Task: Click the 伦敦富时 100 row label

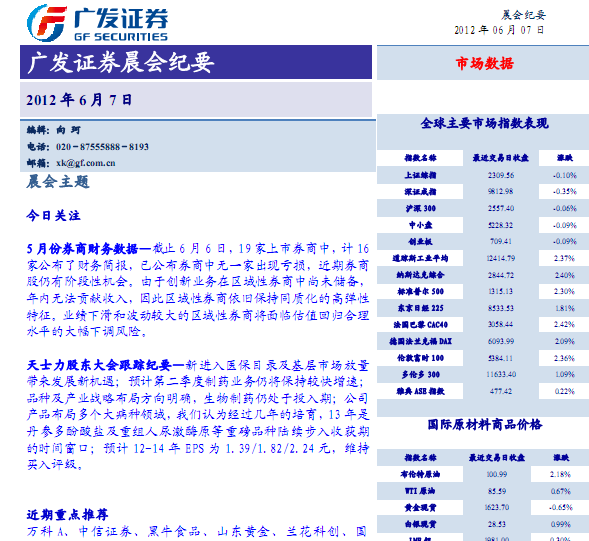Action: (420, 358)
